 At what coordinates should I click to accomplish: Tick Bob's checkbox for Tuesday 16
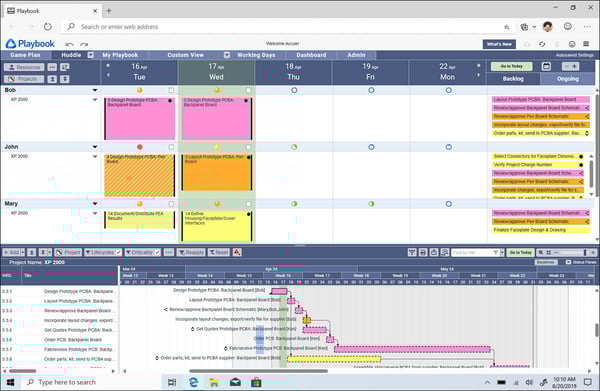[171, 90]
